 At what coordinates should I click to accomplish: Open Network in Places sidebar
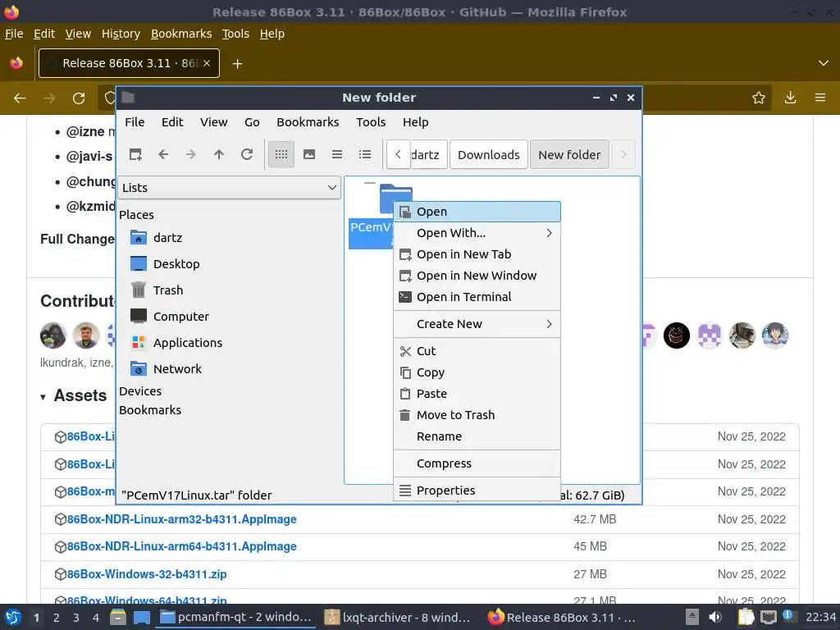coord(177,368)
